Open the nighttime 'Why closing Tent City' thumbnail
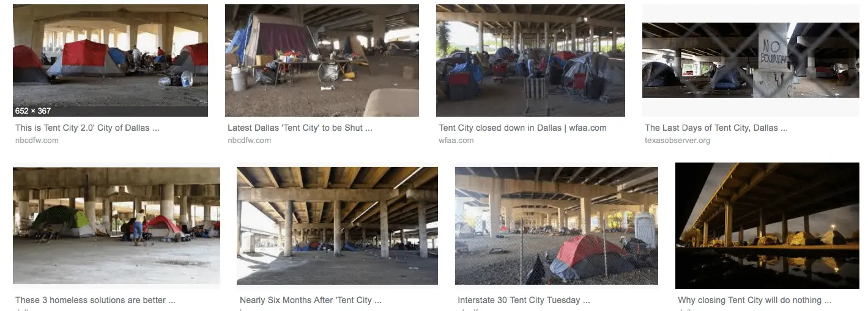The width and height of the screenshot is (868, 311). (767, 225)
